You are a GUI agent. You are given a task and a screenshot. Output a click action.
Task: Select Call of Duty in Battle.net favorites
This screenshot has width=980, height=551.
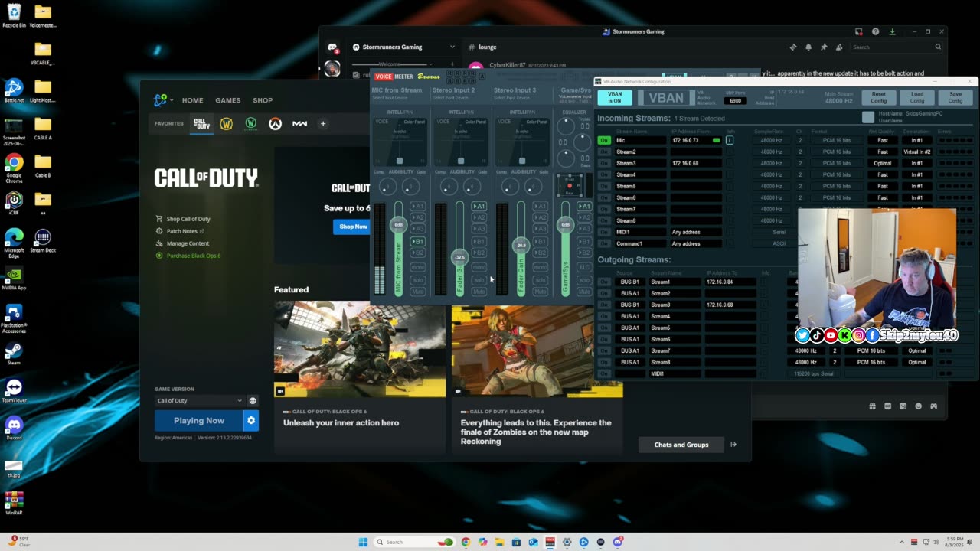pos(201,123)
